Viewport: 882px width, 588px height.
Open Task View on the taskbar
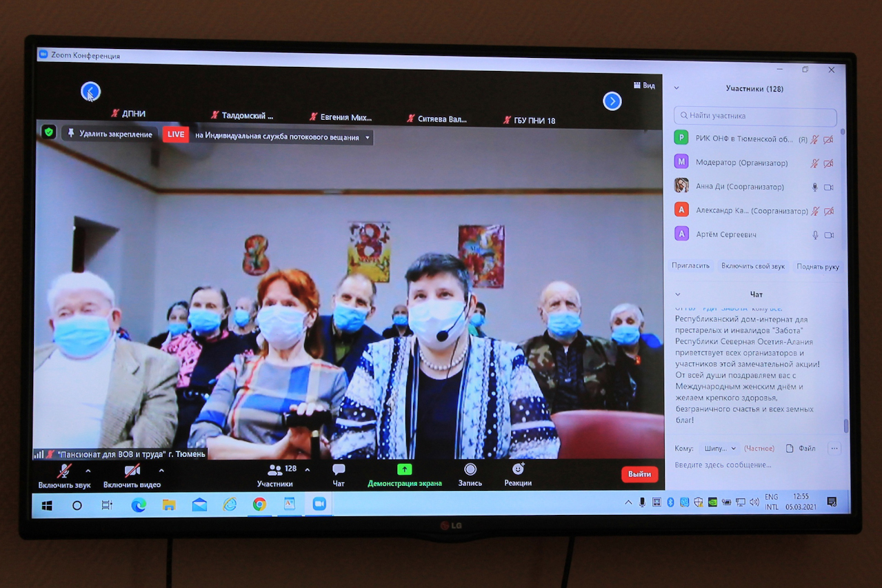coord(107,505)
